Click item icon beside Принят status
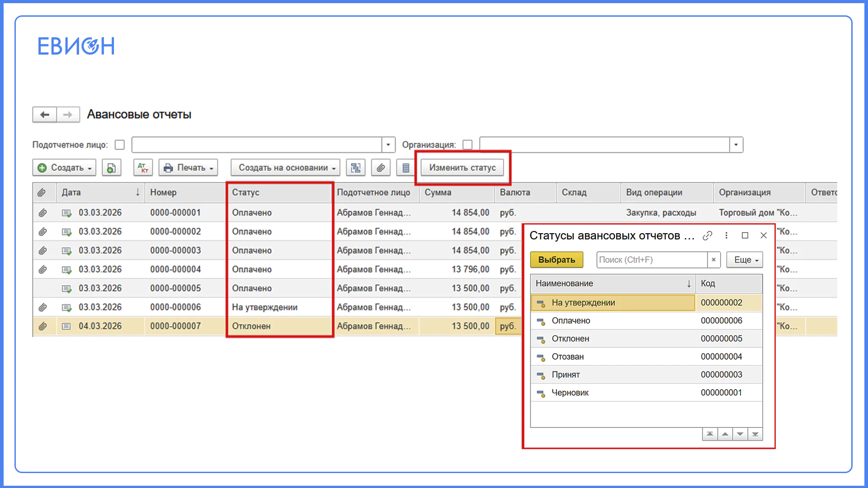Image resolution: width=868 pixels, height=488 pixels. (x=541, y=375)
